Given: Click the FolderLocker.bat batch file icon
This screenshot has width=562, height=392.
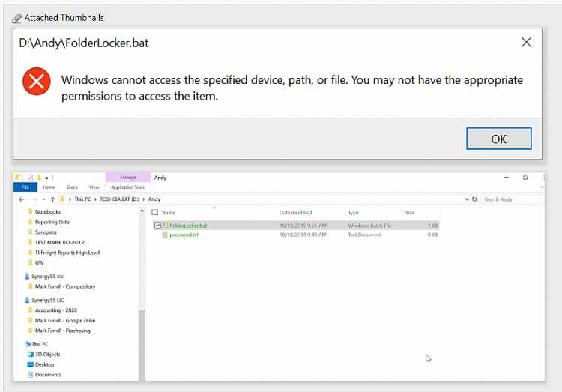Looking at the screenshot, I should click(x=165, y=225).
